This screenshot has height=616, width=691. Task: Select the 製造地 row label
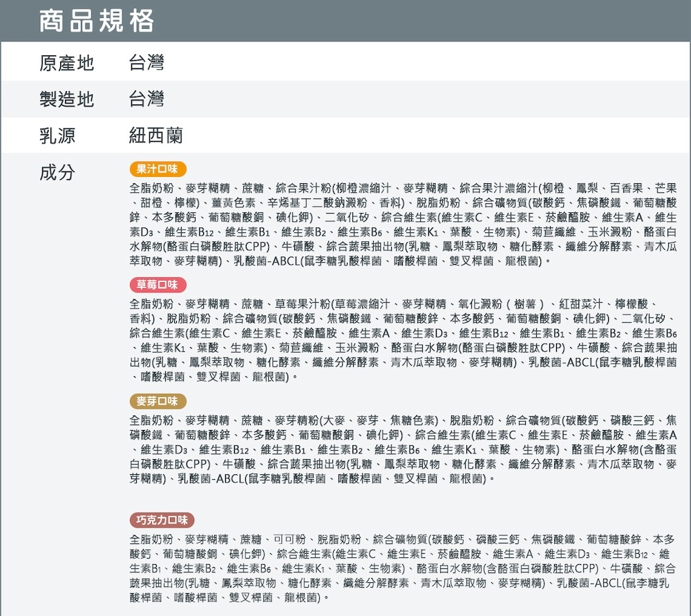(x=66, y=99)
